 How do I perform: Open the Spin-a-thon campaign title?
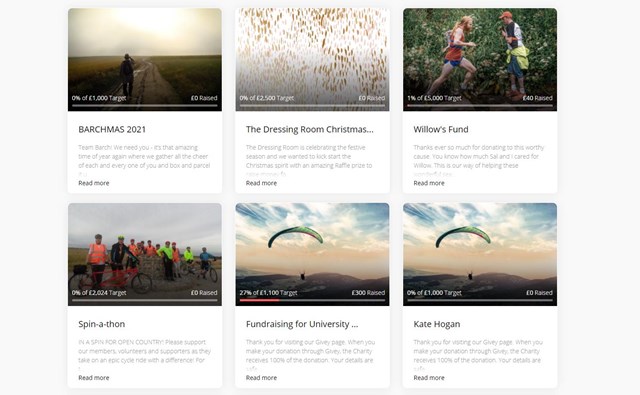(102, 324)
